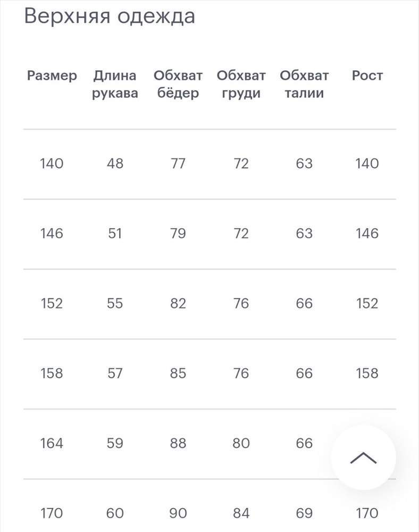Click the Верхняя одежда heading
The height and width of the screenshot is (532, 419).
(110, 15)
